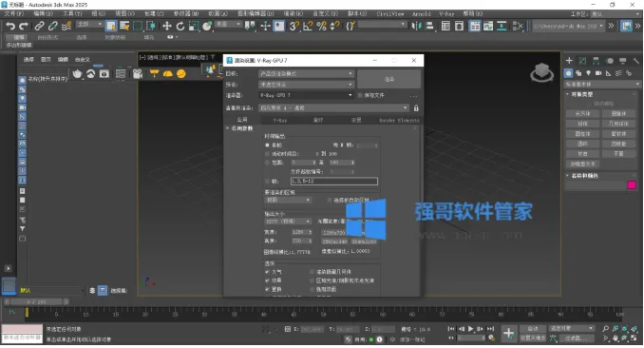The height and width of the screenshot is (348, 644).
Task: Select the Active Time Segment radio button
Action: (x=267, y=154)
